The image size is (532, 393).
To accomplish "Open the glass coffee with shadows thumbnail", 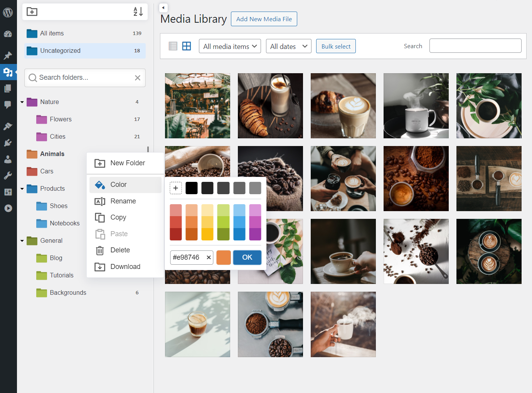I will point(197,324).
